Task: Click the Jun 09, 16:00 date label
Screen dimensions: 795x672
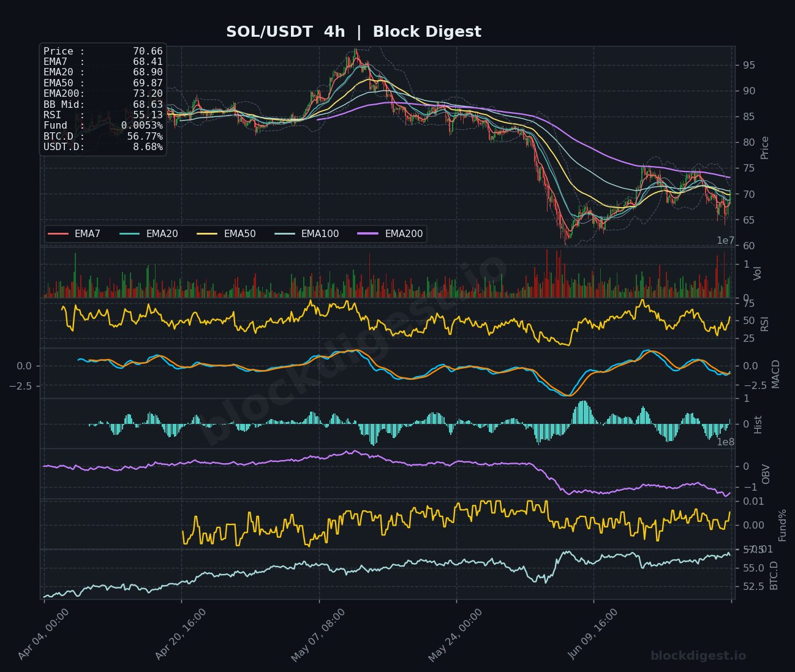Action: (x=592, y=634)
